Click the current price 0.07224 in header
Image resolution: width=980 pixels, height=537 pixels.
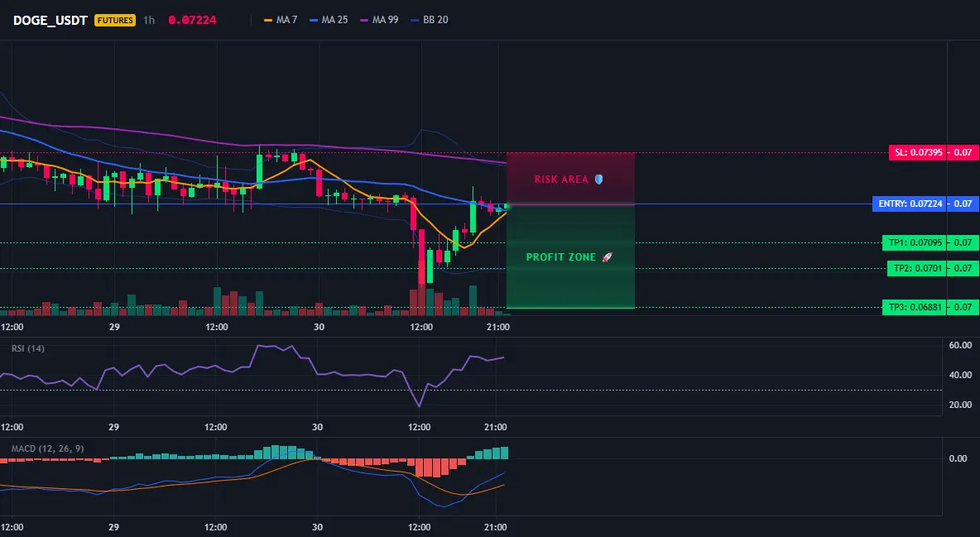click(x=192, y=20)
